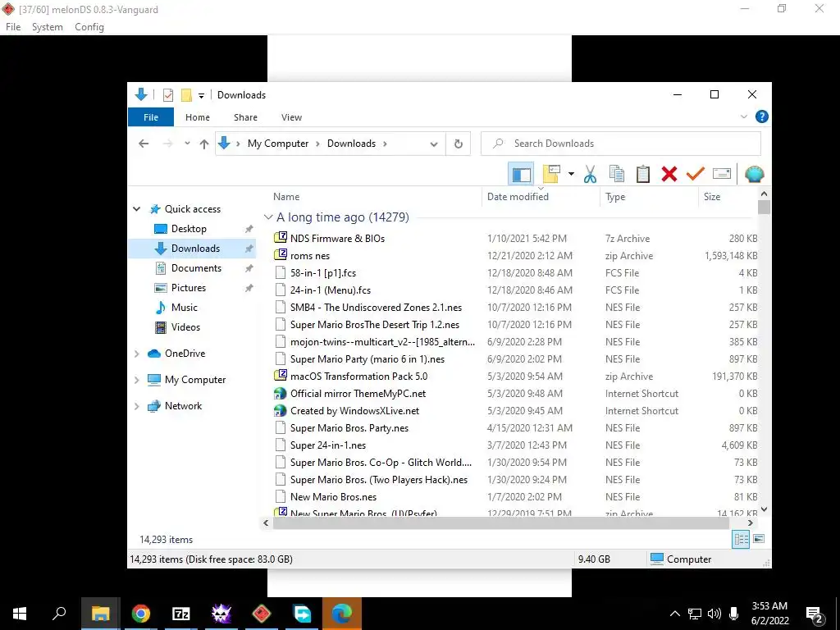Click My Computer in address bar
Screen dimensions: 840x630
click(x=277, y=144)
